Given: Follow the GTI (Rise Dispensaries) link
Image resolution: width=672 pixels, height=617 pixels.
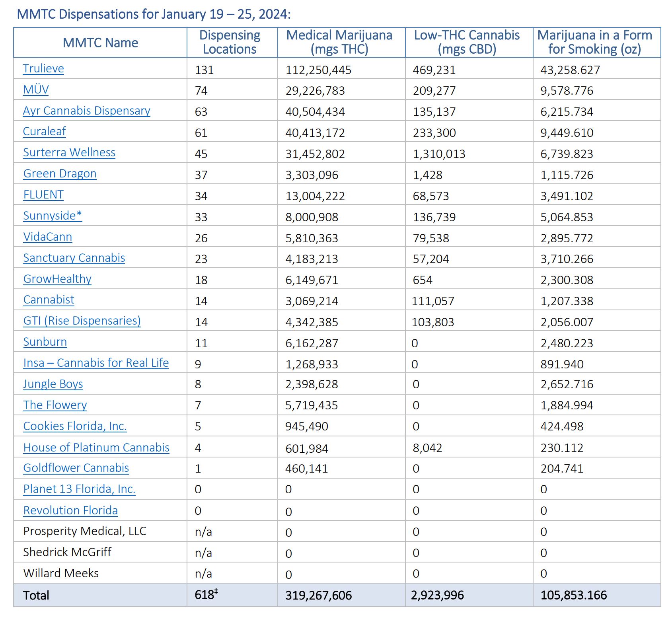Looking at the screenshot, I should coord(82,321).
